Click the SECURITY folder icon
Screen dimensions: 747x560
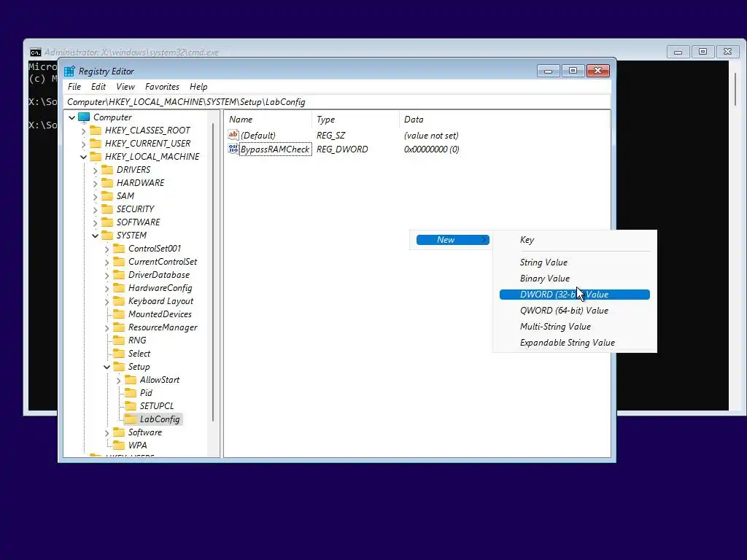108,209
